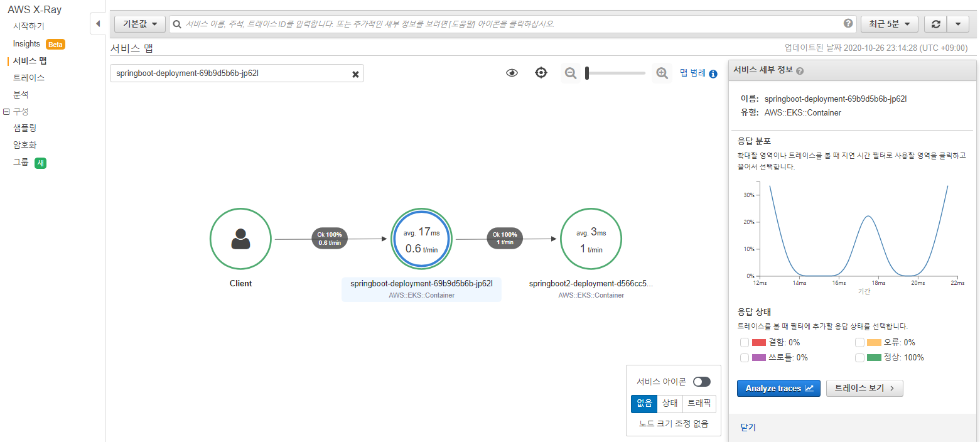
Task: Center the map with target icon
Action: pyautogui.click(x=541, y=73)
